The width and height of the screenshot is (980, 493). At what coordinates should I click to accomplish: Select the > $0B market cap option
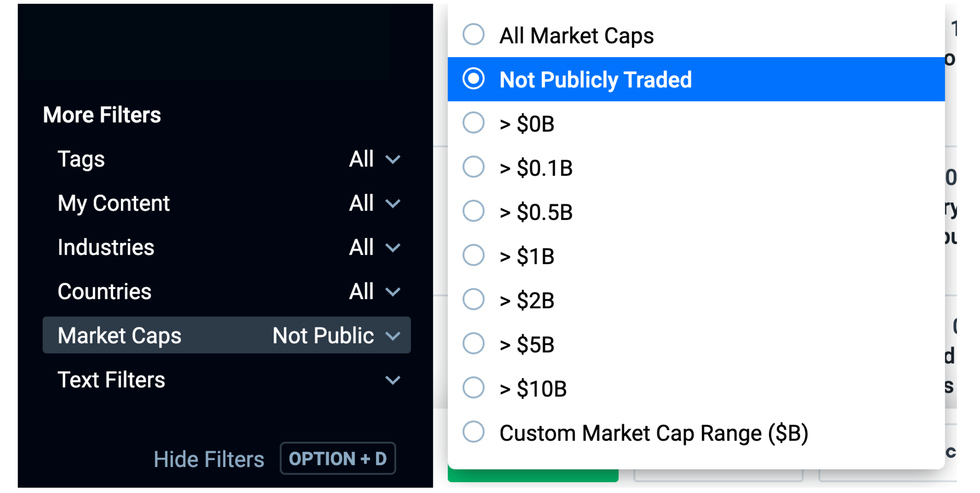[x=473, y=123]
